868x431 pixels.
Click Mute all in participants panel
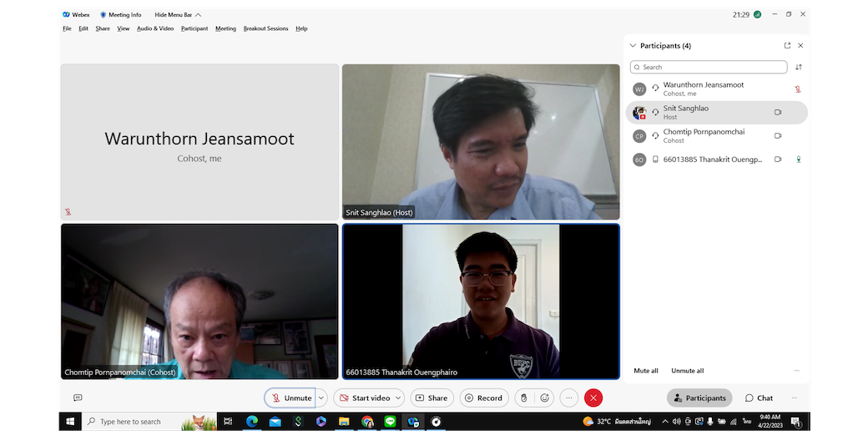(x=646, y=370)
